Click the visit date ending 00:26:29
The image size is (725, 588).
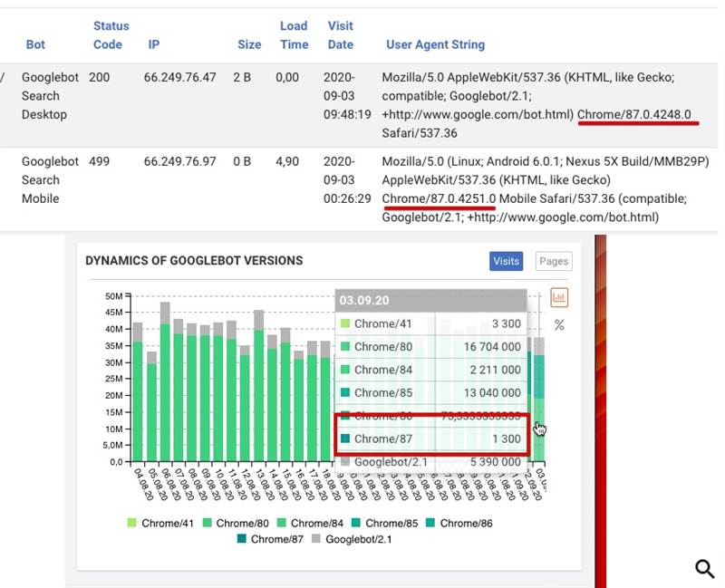pos(347,179)
